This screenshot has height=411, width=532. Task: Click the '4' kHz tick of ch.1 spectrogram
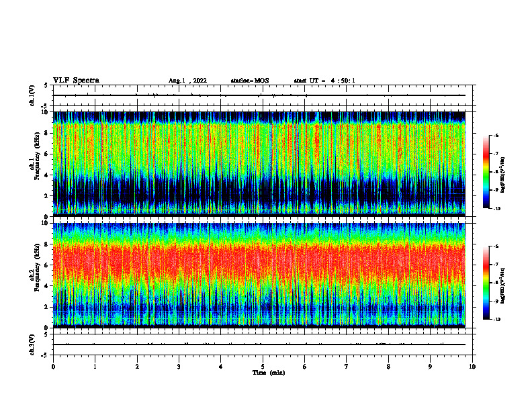pos(47,175)
